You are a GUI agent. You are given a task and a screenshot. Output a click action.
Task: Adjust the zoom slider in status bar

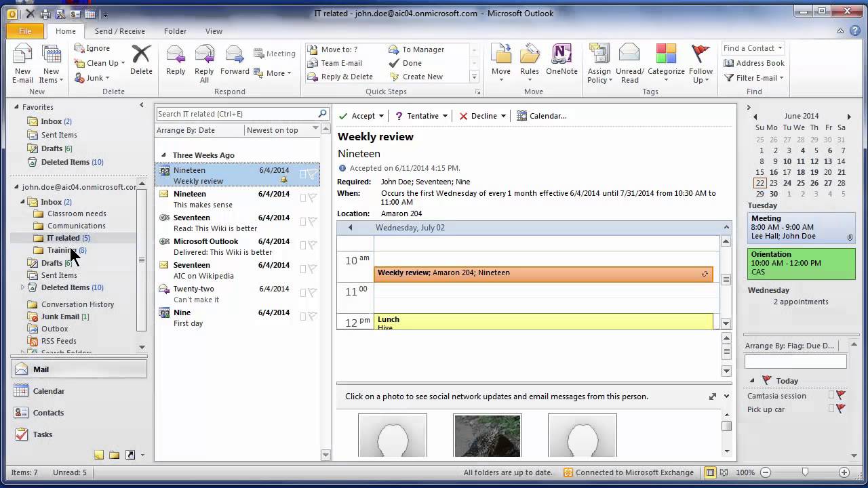click(805, 472)
